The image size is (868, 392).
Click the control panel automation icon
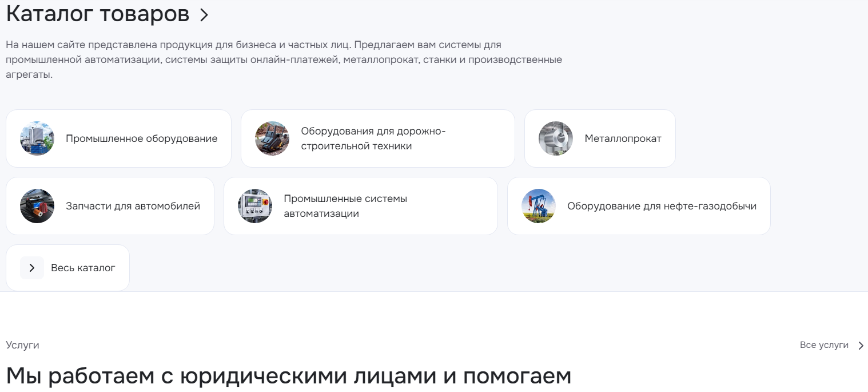pos(255,206)
